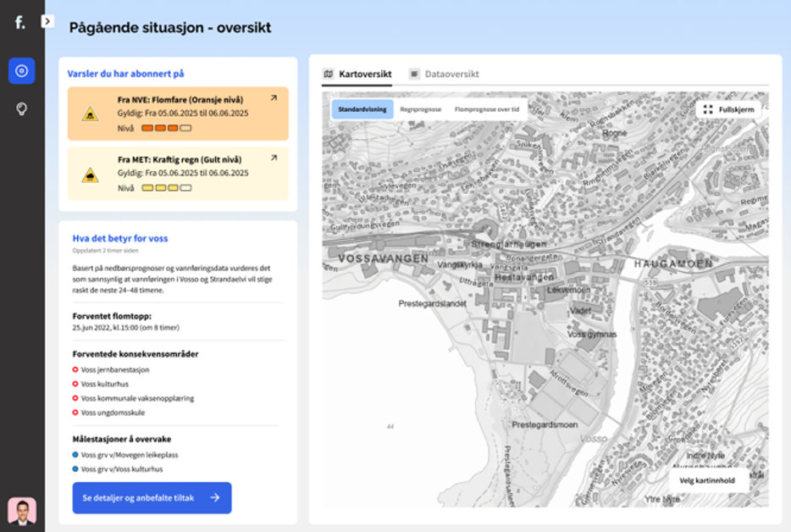This screenshot has height=532, width=791.
Task: Open the situation overview target icon
Action: (x=22, y=70)
